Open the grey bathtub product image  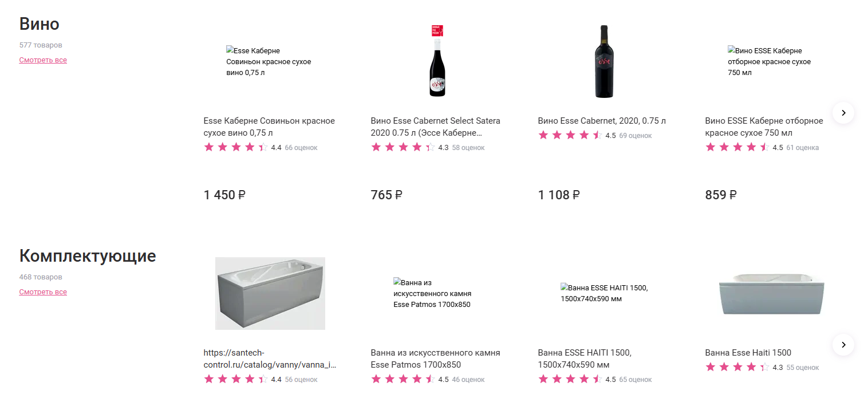click(x=270, y=293)
